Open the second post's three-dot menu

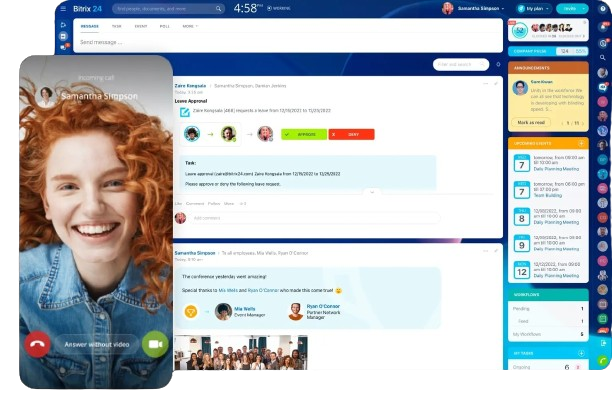[x=486, y=251]
